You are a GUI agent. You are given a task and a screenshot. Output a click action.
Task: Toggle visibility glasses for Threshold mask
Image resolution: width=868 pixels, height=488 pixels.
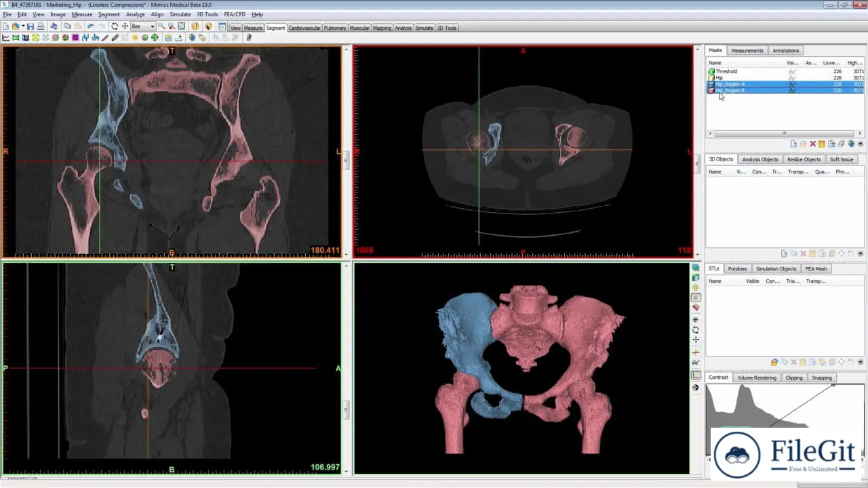pos(791,71)
